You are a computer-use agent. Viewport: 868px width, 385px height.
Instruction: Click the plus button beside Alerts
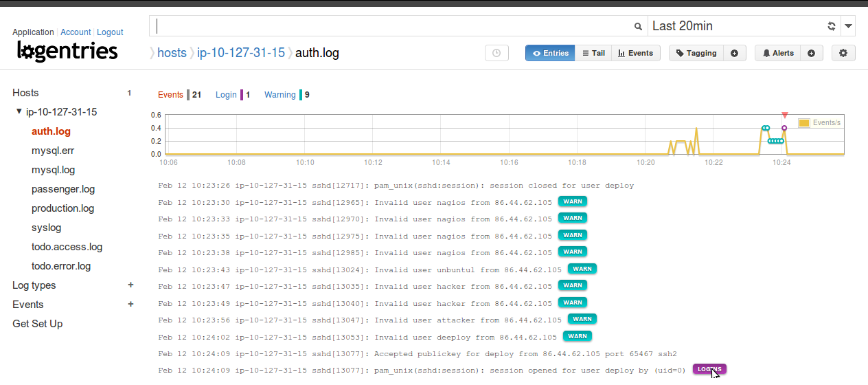click(811, 53)
